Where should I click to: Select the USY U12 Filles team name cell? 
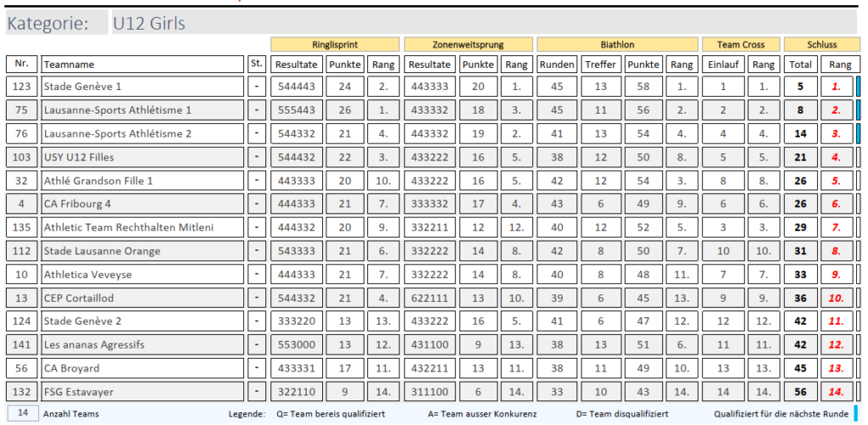point(142,157)
